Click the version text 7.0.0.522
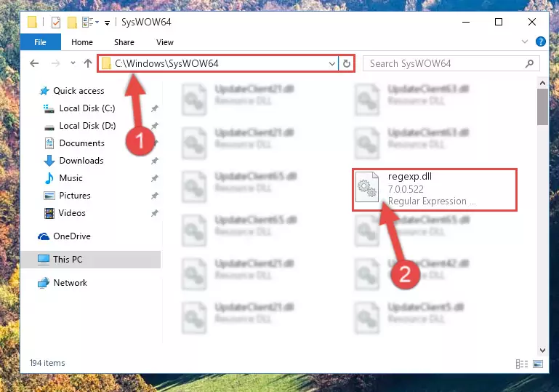Image resolution: width=559 pixels, height=392 pixels. point(406,189)
